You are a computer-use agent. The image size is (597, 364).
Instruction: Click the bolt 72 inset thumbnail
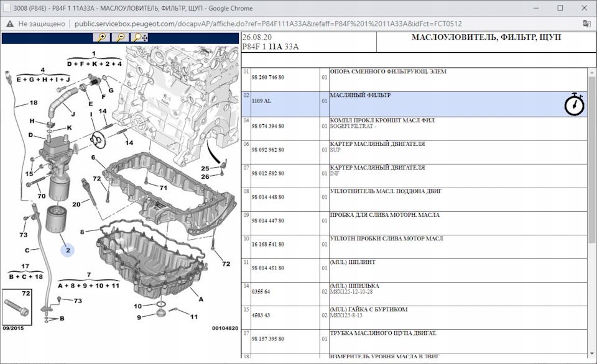(17, 306)
